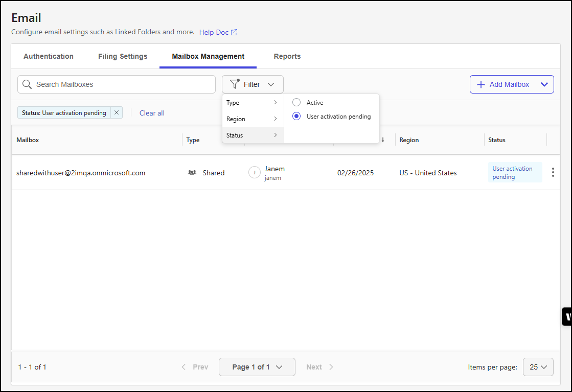The height and width of the screenshot is (392, 572).
Task: Click the Clear all link
Action: (152, 112)
